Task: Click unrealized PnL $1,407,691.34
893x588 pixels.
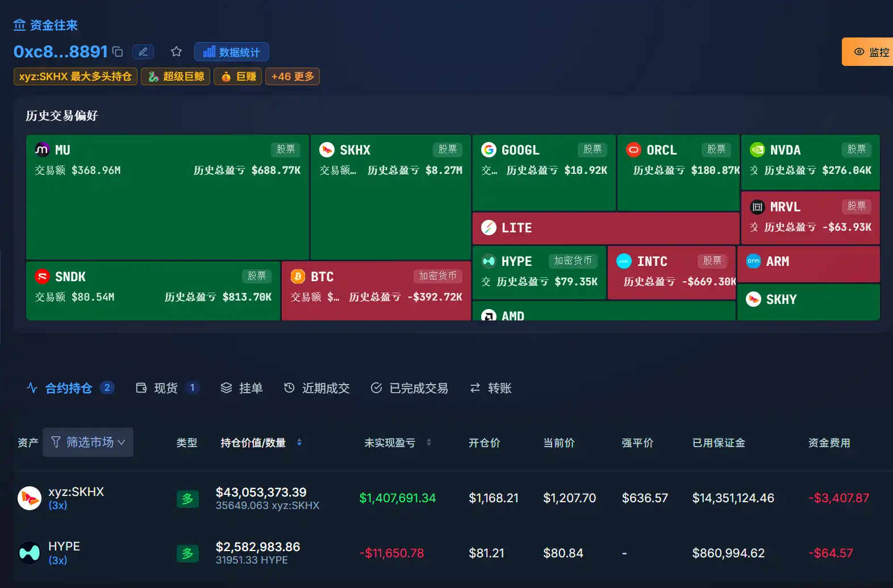Action: (x=398, y=498)
